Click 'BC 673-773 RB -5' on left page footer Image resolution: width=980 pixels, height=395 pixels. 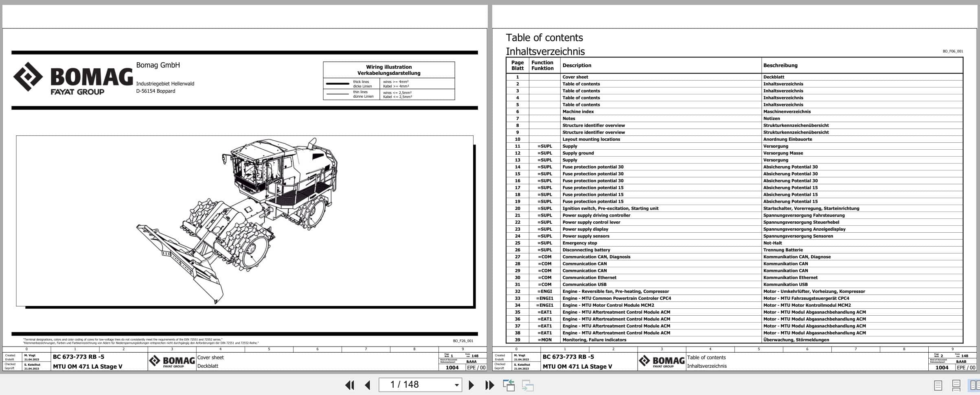tap(78, 357)
